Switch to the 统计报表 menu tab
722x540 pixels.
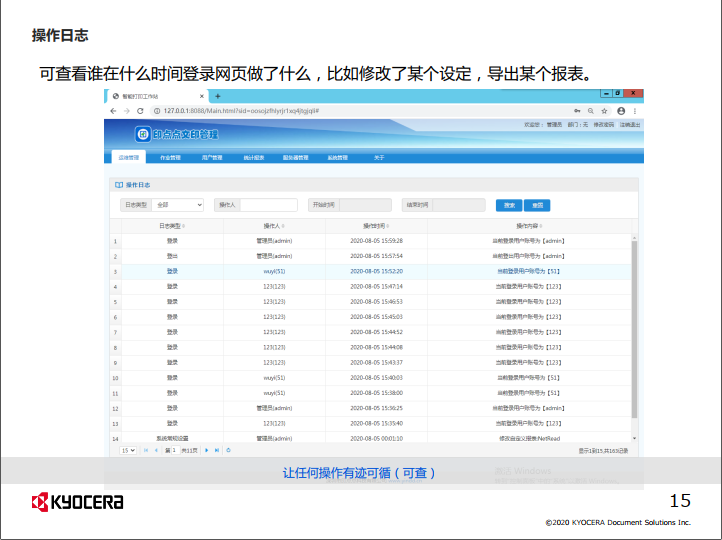[x=253, y=158]
